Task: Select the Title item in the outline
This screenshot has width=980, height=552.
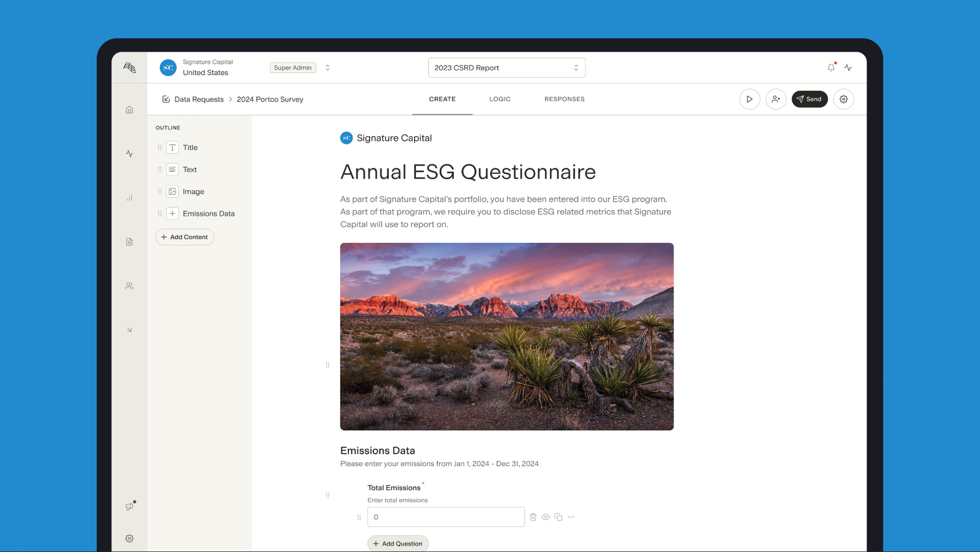Action: 190,147
